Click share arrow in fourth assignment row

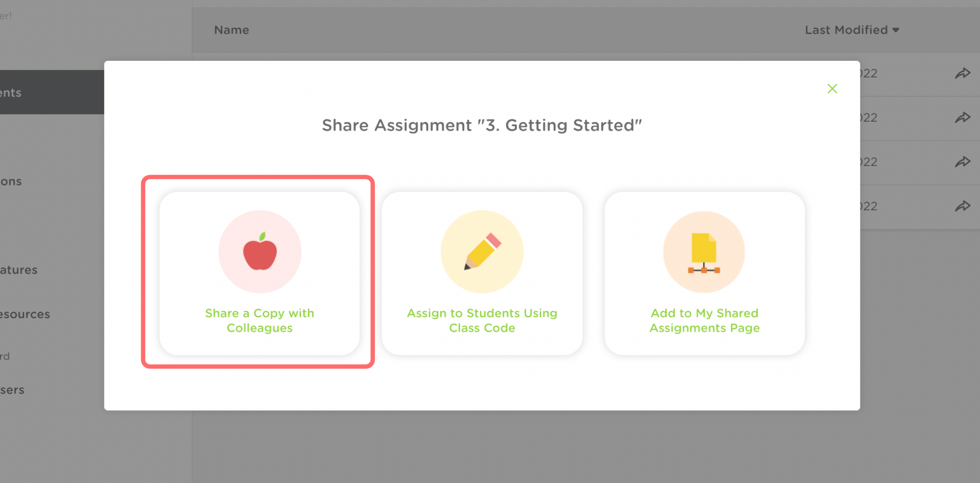[x=962, y=206]
